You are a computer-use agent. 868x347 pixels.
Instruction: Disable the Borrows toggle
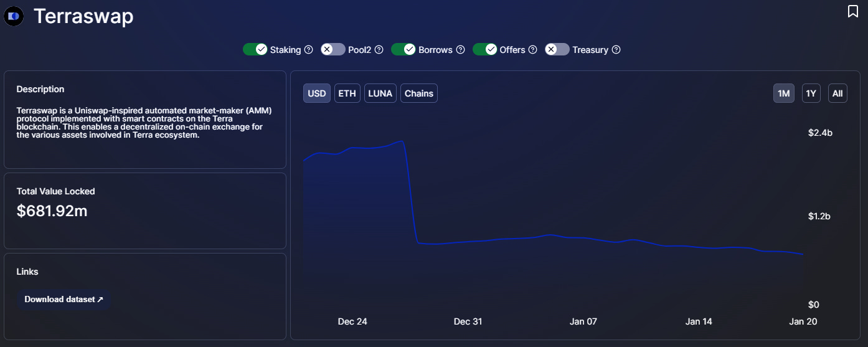(403, 49)
